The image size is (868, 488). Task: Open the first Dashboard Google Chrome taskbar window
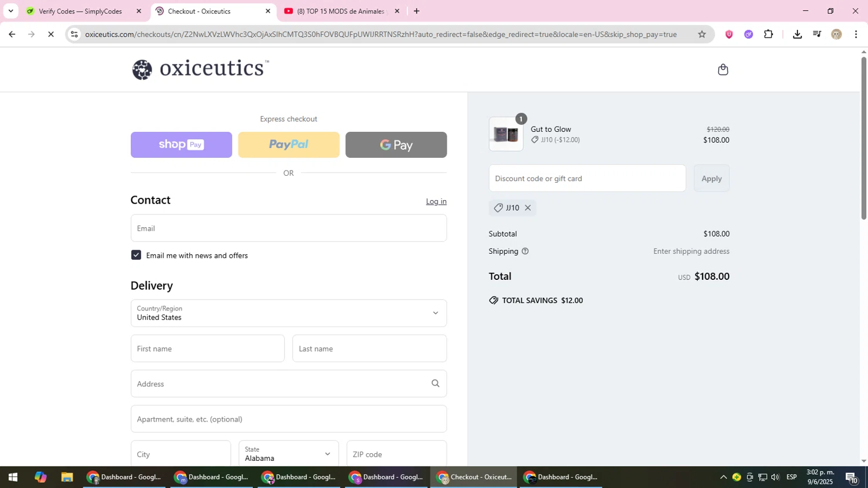124,477
